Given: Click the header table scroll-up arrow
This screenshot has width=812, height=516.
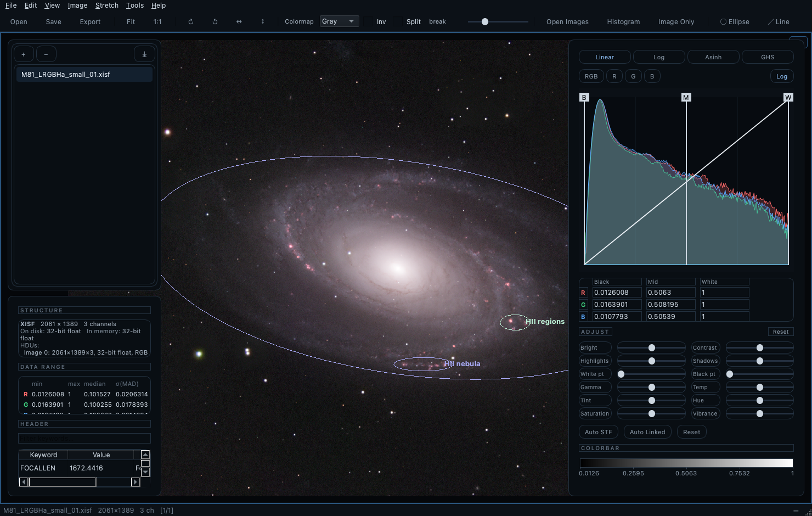Looking at the screenshot, I should 145,455.
